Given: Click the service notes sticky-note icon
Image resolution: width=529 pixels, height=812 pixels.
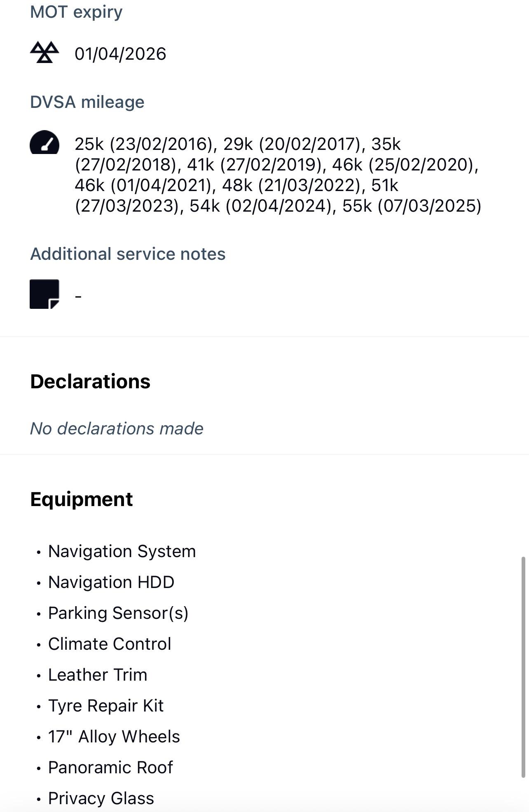Looking at the screenshot, I should click(x=44, y=294).
